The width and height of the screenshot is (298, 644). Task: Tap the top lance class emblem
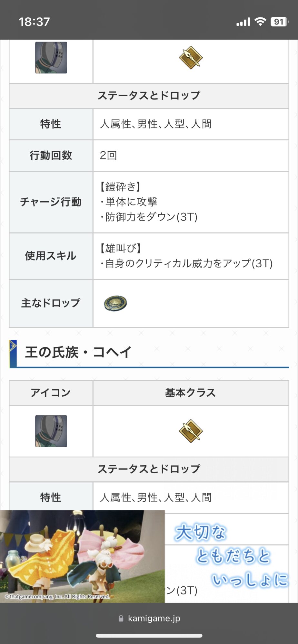pos(191,58)
